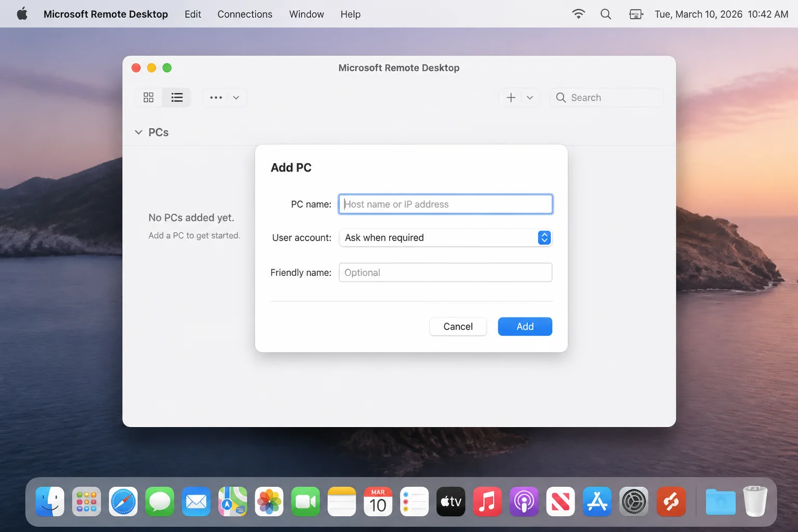
Task: Open Podcasts from the Dock
Action: click(x=524, y=501)
